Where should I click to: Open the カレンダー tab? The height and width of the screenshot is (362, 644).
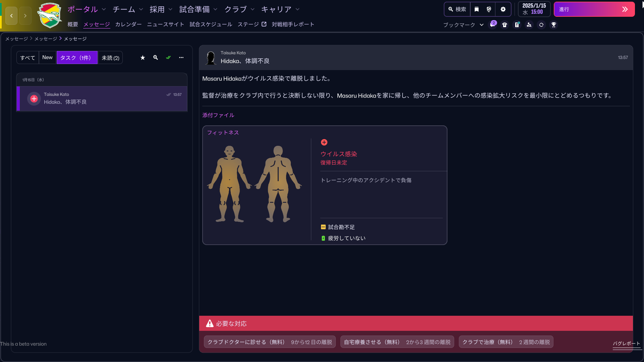pyautogui.click(x=128, y=24)
